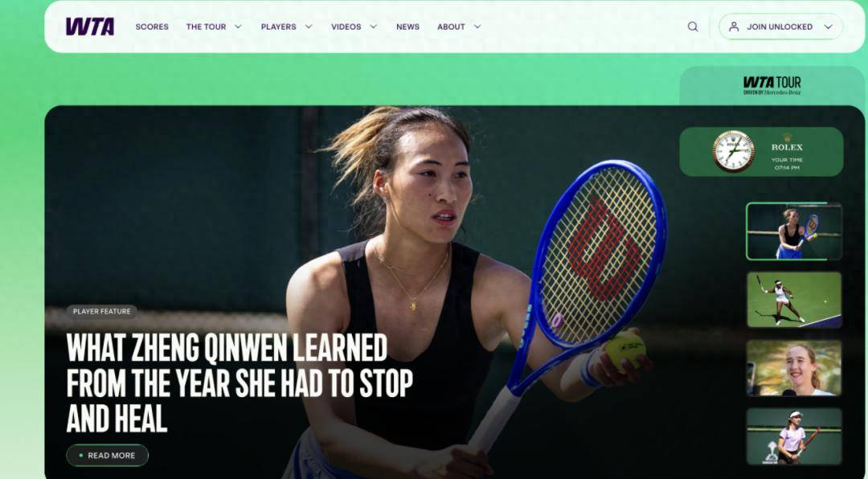This screenshot has width=868, height=479.
Task: Click the user profile icon beside Join Unlocked
Action: point(734,27)
